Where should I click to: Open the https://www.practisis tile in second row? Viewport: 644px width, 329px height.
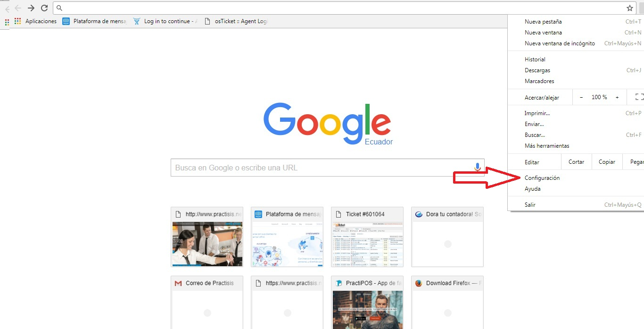[287, 302]
